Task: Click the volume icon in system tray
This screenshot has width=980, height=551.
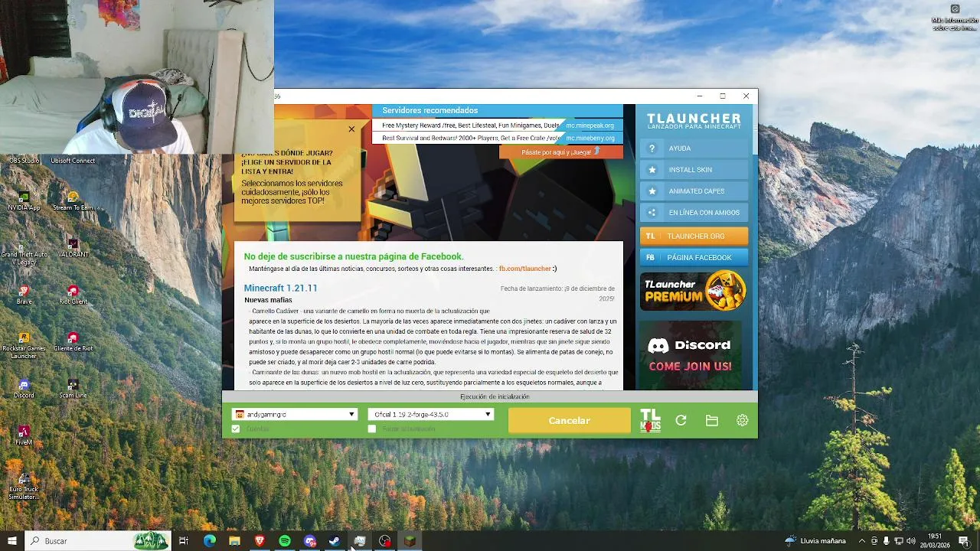Action: coord(910,541)
